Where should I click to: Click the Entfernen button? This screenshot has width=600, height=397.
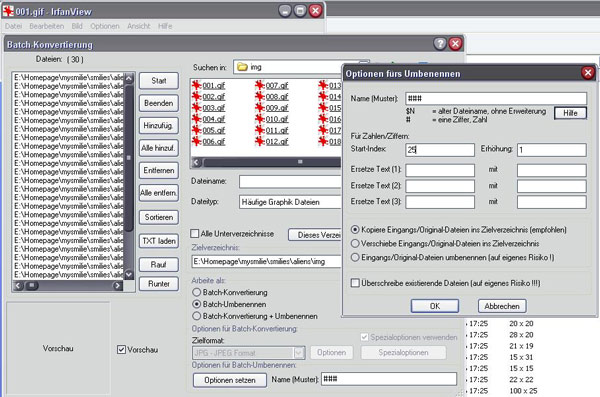coord(158,170)
